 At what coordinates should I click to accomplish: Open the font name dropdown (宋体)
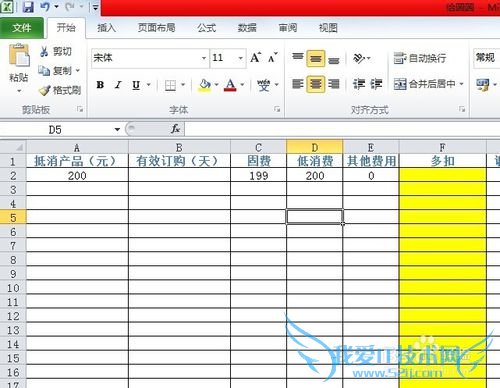[204, 58]
